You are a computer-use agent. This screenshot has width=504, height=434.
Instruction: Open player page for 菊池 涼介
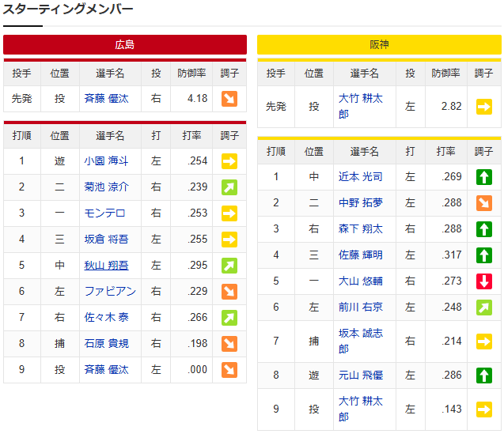click(x=106, y=187)
